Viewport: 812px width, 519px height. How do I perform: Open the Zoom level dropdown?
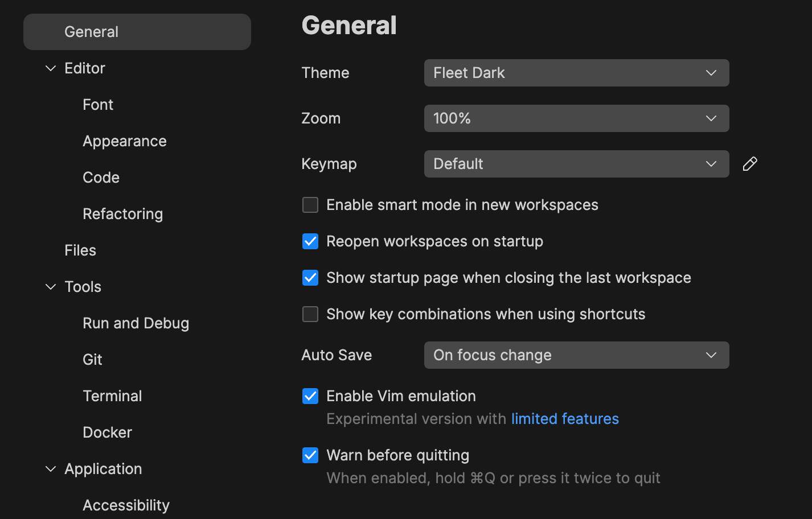(576, 118)
